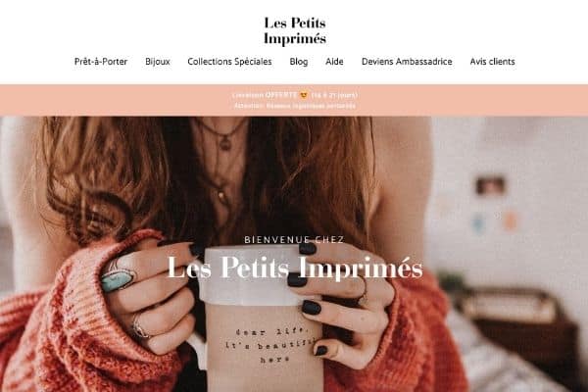Open the Prêt-à-Porter menu

point(101,62)
